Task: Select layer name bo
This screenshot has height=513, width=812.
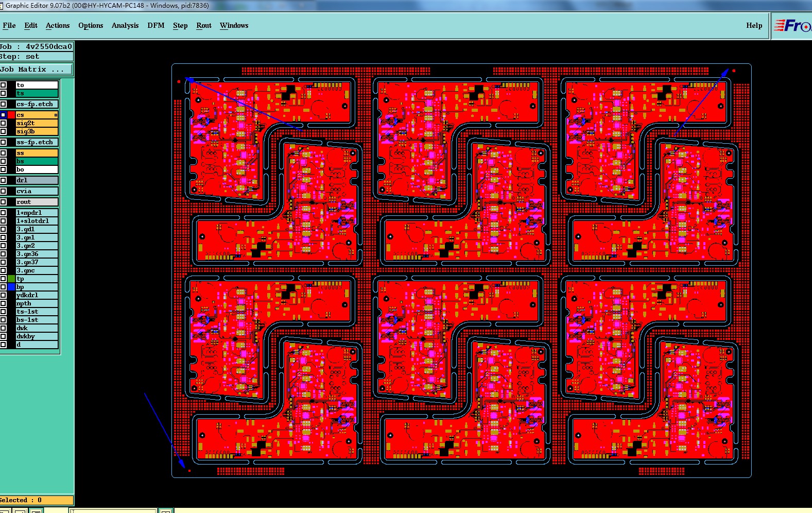Action: [37, 169]
